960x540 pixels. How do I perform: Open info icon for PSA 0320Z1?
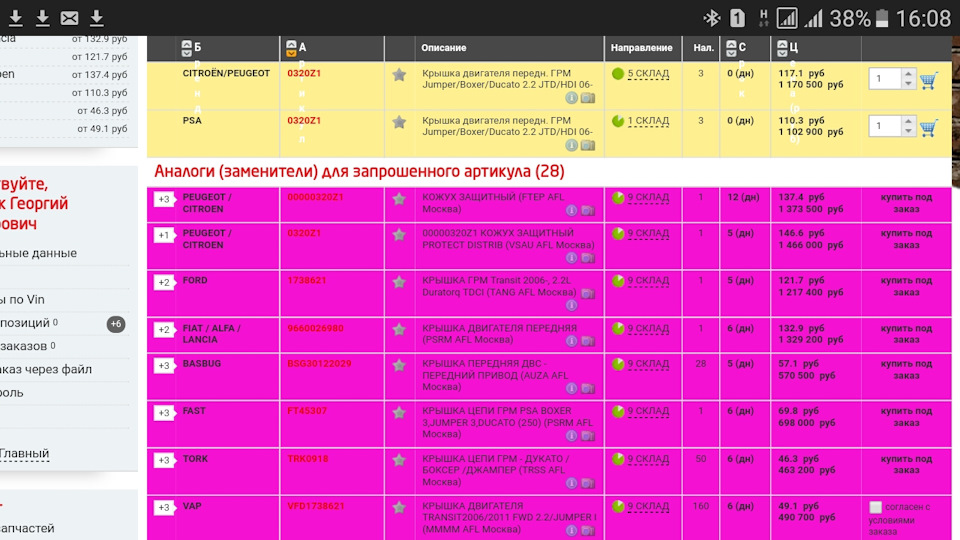tap(571, 145)
